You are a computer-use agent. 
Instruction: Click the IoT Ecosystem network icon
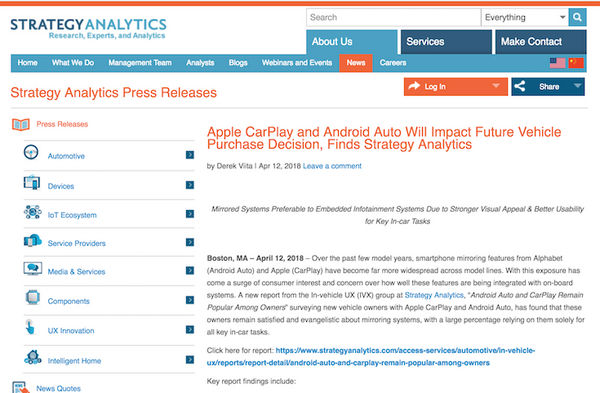tap(33, 212)
